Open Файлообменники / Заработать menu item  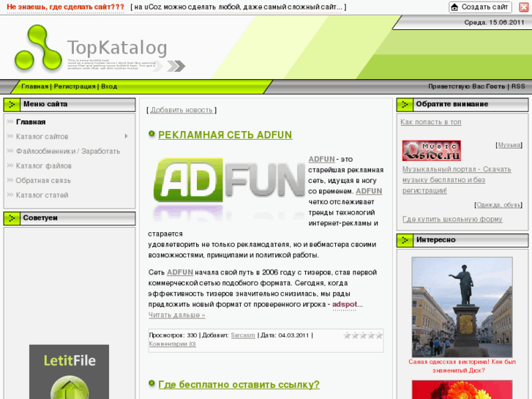point(68,151)
